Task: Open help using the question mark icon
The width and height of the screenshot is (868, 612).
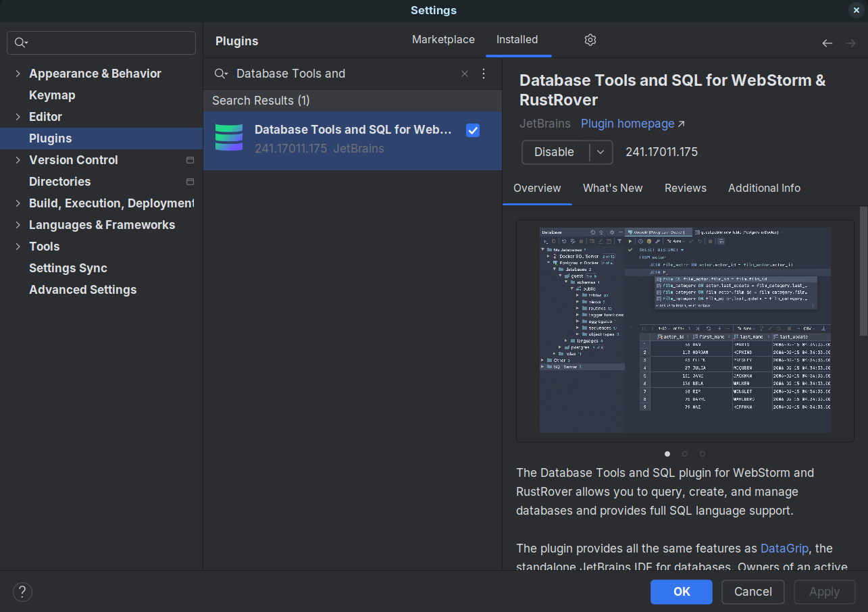Action: click(22, 592)
